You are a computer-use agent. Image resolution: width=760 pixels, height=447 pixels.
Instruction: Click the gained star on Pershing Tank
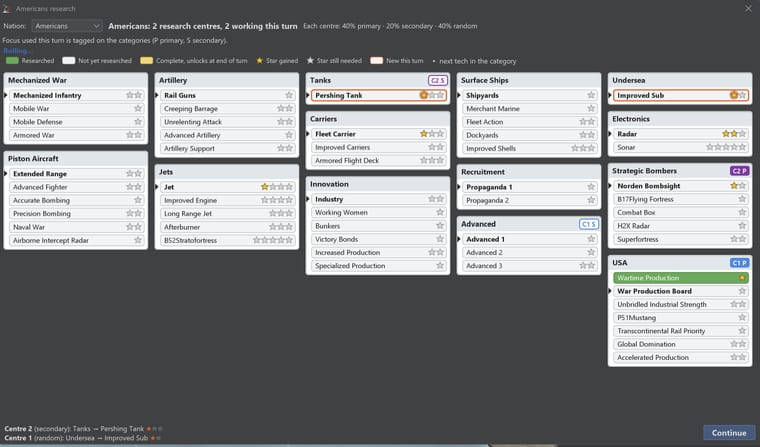coord(424,96)
